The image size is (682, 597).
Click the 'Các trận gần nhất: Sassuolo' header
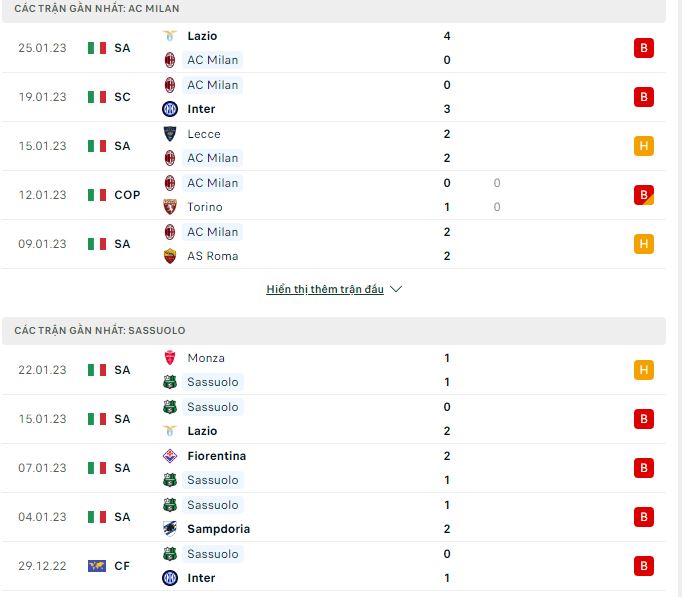coord(100,330)
